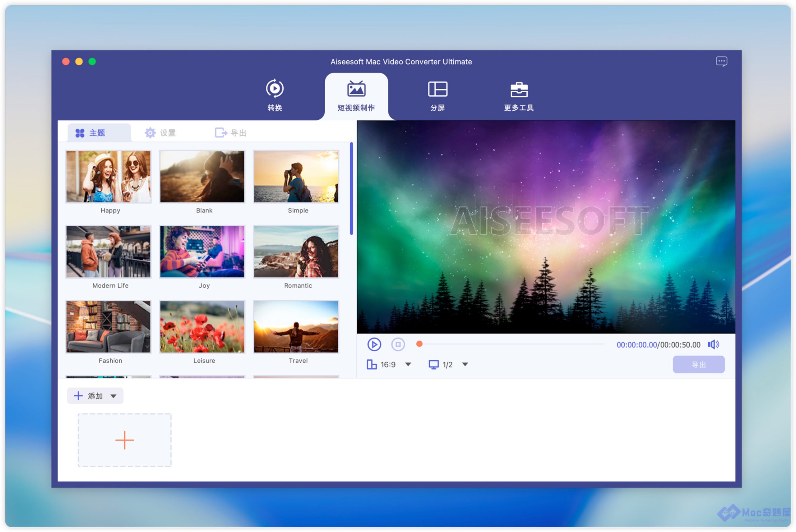Viewport: 796px width, 532px height.
Task: Click the preview monitor icon
Action: pos(433,364)
